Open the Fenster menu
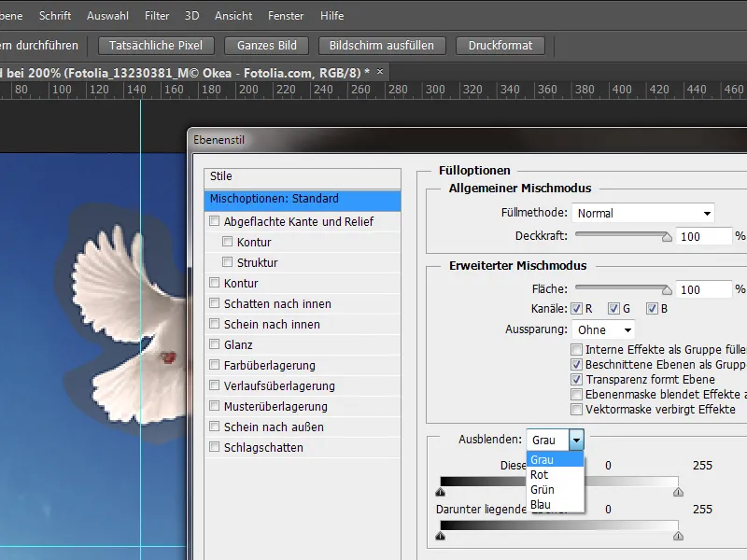 [x=286, y=16]
